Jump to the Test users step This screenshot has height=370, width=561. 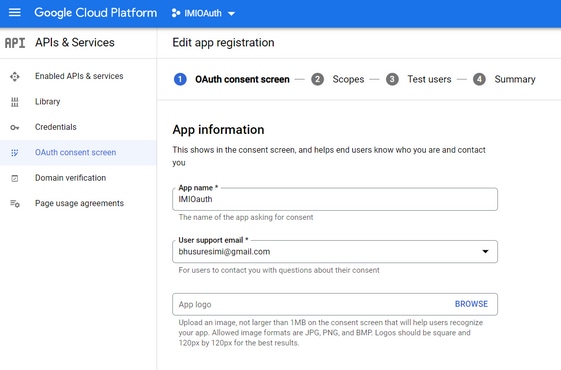tap(429, 79)
